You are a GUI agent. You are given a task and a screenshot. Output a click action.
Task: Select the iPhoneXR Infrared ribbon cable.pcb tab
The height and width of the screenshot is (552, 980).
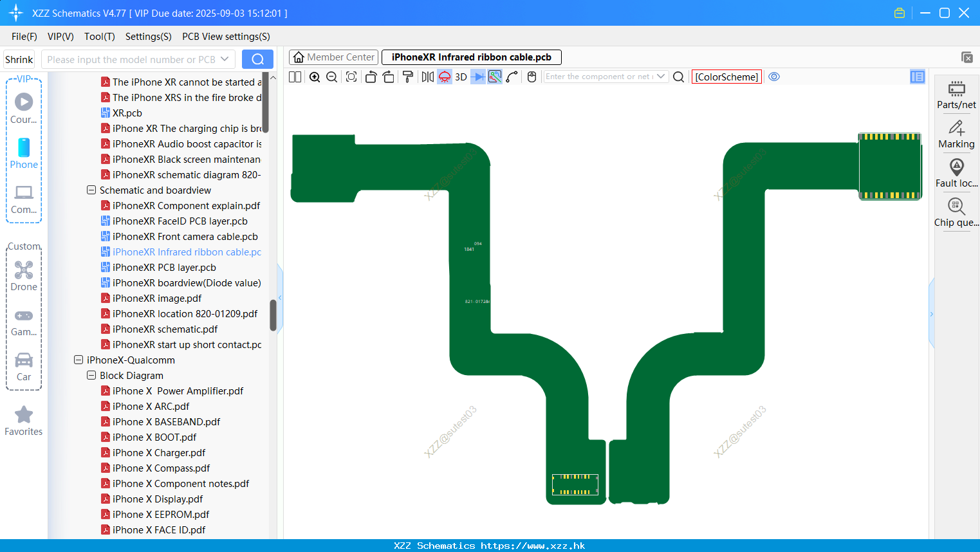point(472,57)
